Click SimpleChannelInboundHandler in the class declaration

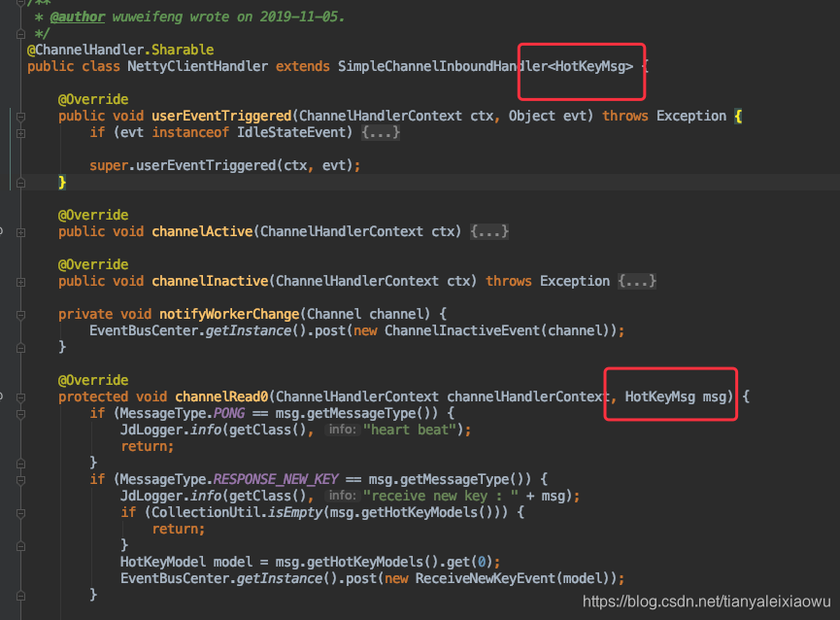point(443,66)
